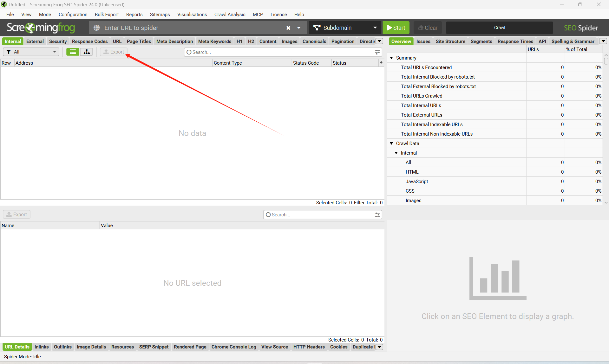
Task: Open the Configuration menu
Action: (x=73, y=15)
